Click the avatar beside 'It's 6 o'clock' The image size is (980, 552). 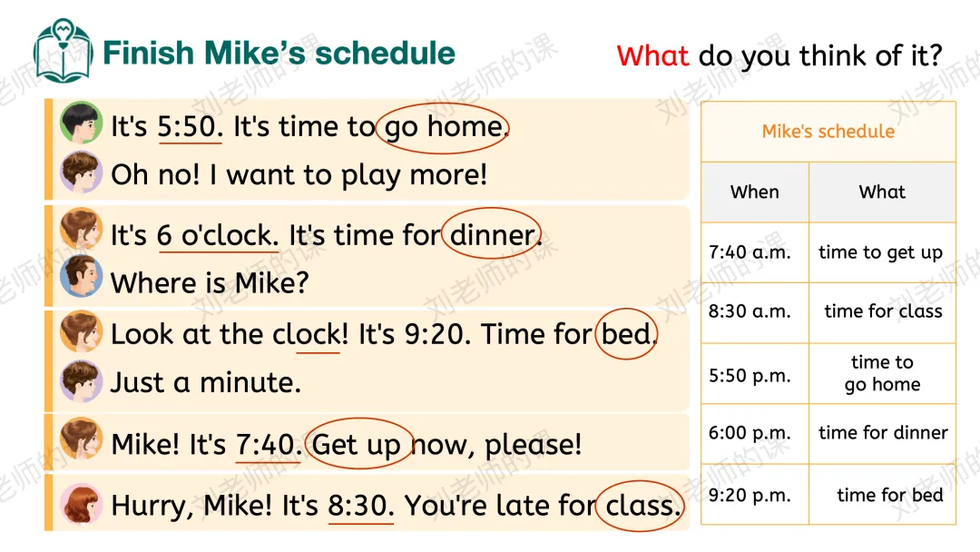point(82,229)
